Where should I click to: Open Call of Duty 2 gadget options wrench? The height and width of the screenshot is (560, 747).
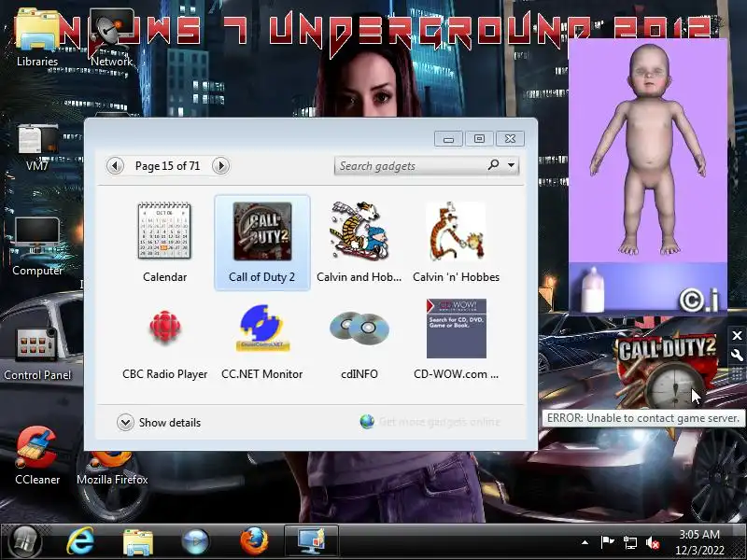[737, 355]
